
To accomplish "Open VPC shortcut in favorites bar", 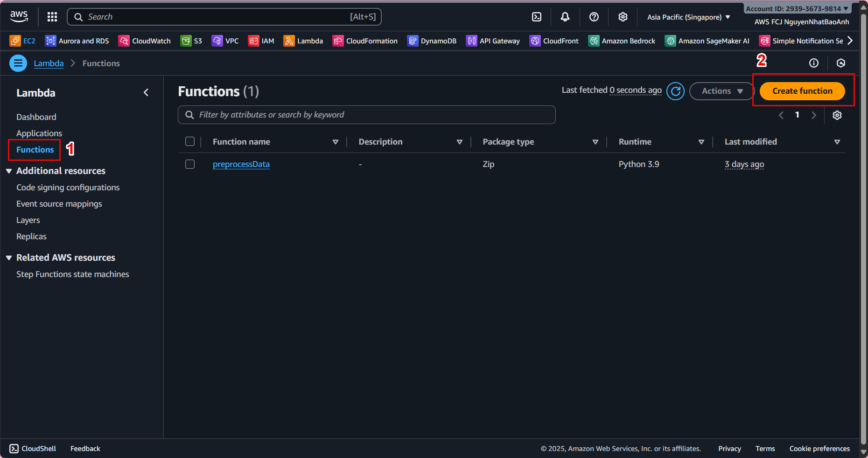I will (225, 41).
